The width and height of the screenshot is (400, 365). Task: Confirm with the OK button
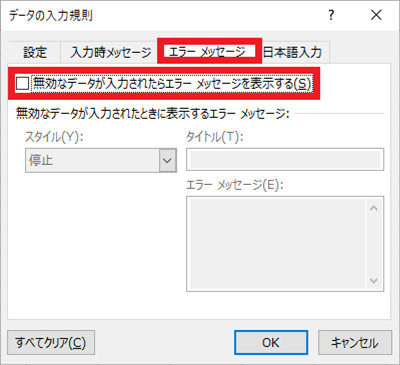pos(271,343)
